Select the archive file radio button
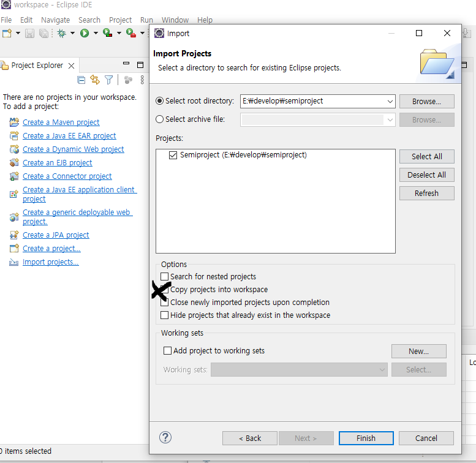This screenshot has height=463, width=476. pos(160,119)
